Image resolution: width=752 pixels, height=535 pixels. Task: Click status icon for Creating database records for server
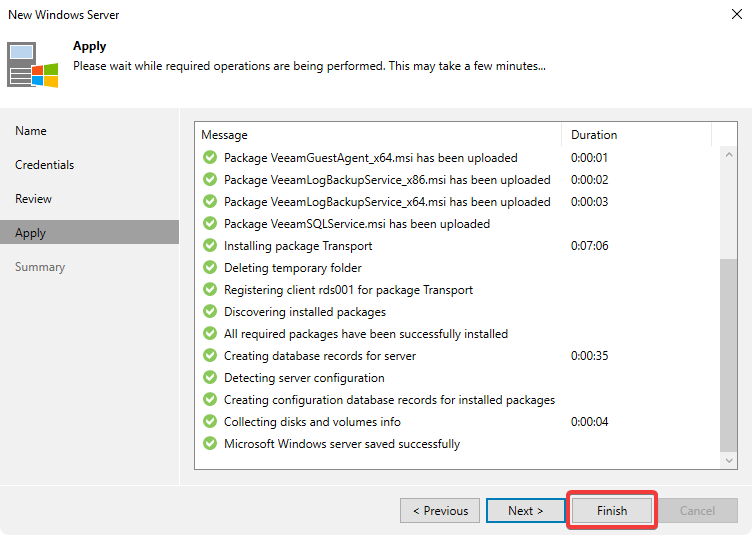210,356
